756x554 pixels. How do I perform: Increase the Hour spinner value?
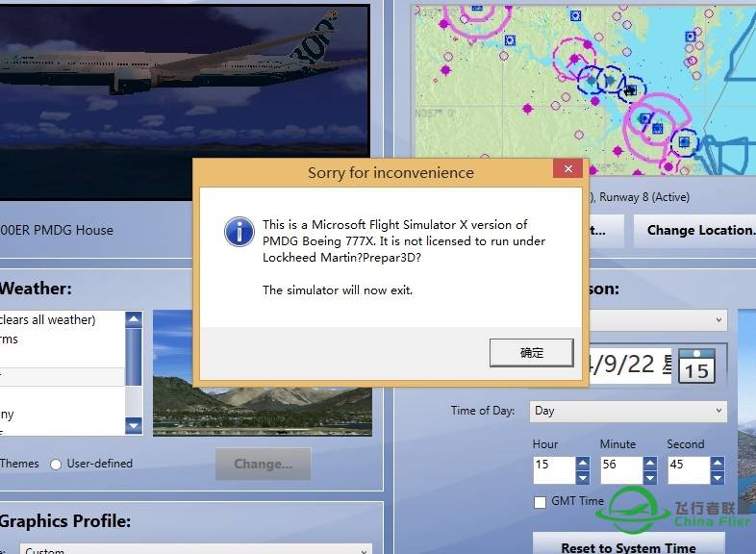tap(583, 464)
